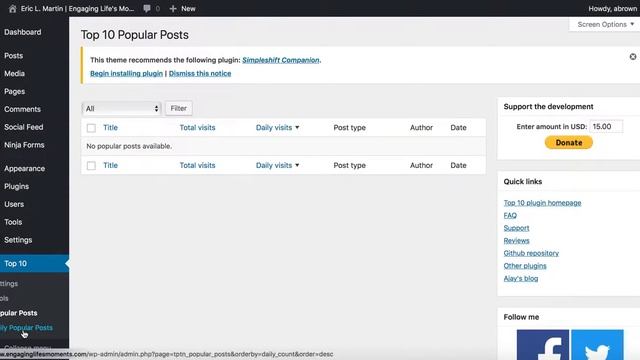
Task: Click the sort arrow beside bottom Daily visits
Action: [x=297, y=165]
